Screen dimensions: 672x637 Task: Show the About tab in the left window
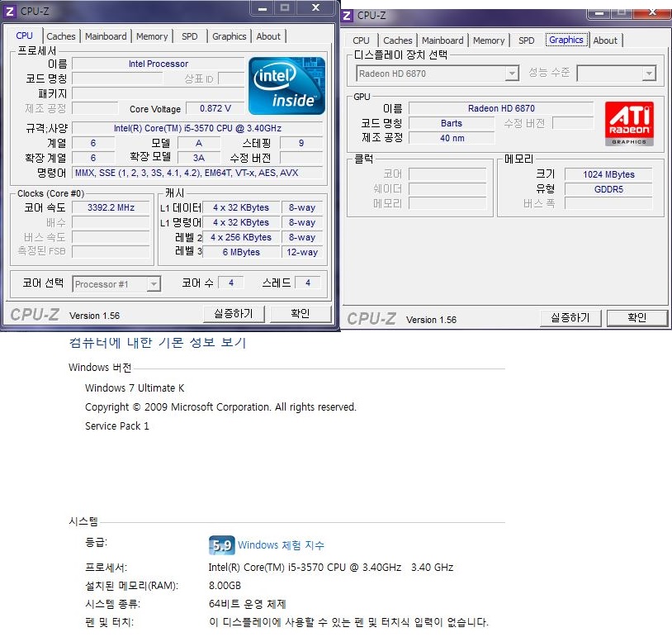[268, 36]
